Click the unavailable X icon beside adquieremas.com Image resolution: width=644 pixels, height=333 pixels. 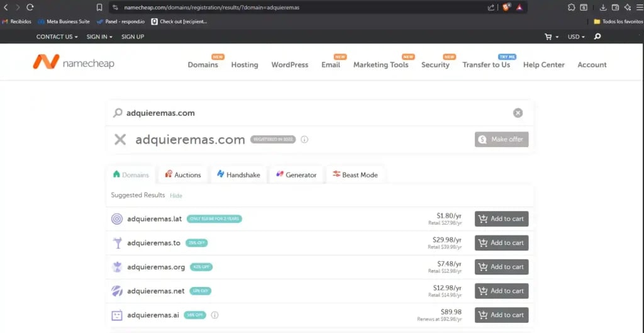120,139
